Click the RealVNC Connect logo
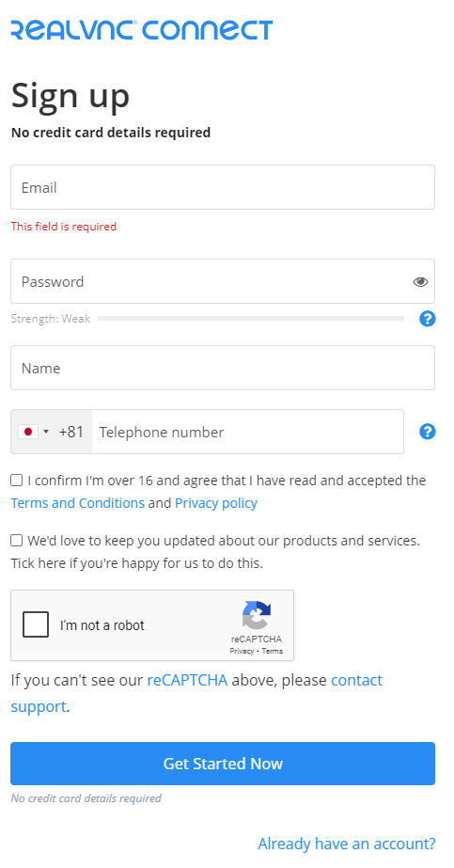 (x=142, y=30)
